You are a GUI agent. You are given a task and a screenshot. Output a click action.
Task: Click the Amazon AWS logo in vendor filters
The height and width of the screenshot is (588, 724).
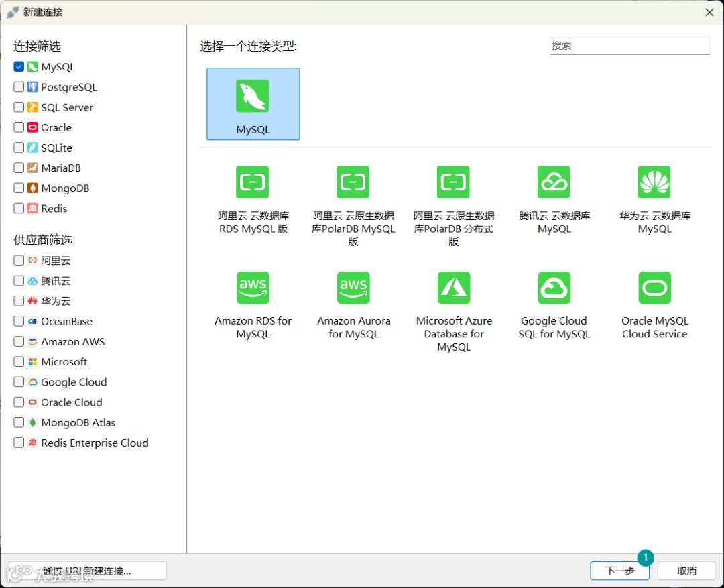click(x=32, y=341)
